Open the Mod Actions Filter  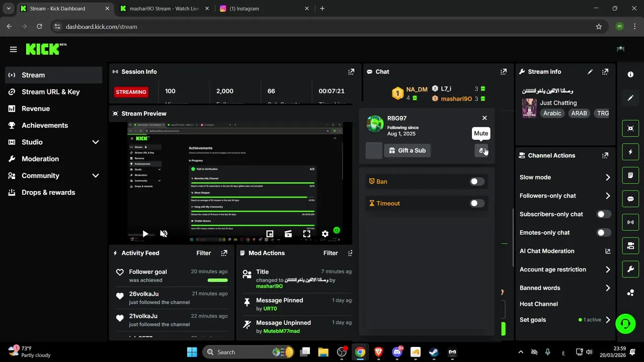point(331,253)
